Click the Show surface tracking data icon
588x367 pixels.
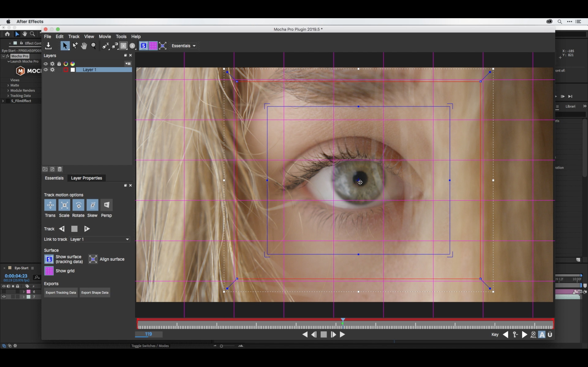coord(49,259)
